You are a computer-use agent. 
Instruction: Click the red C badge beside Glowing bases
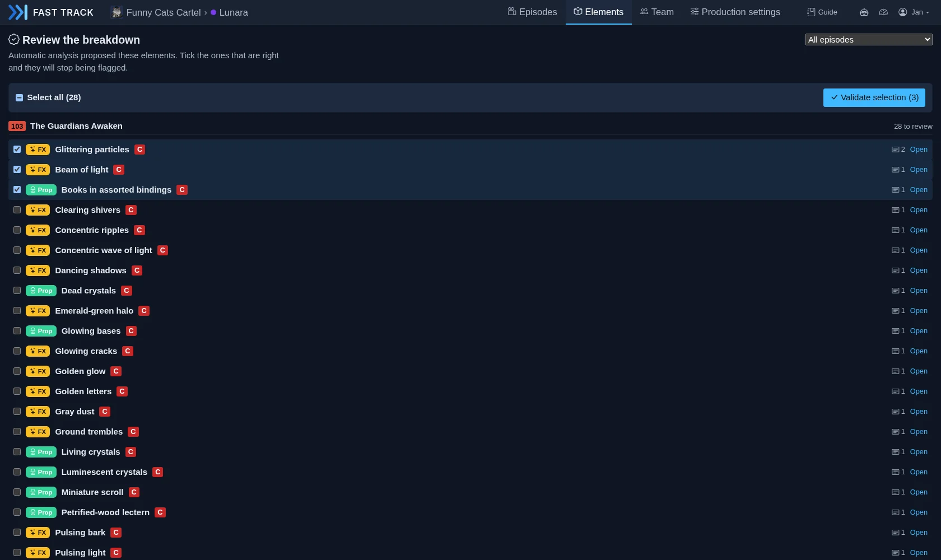pyautogui.click(x=131, y=331)
